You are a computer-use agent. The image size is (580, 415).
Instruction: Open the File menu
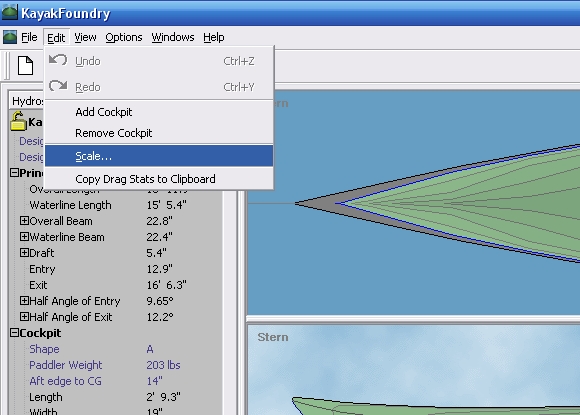(x=29, y=37)
